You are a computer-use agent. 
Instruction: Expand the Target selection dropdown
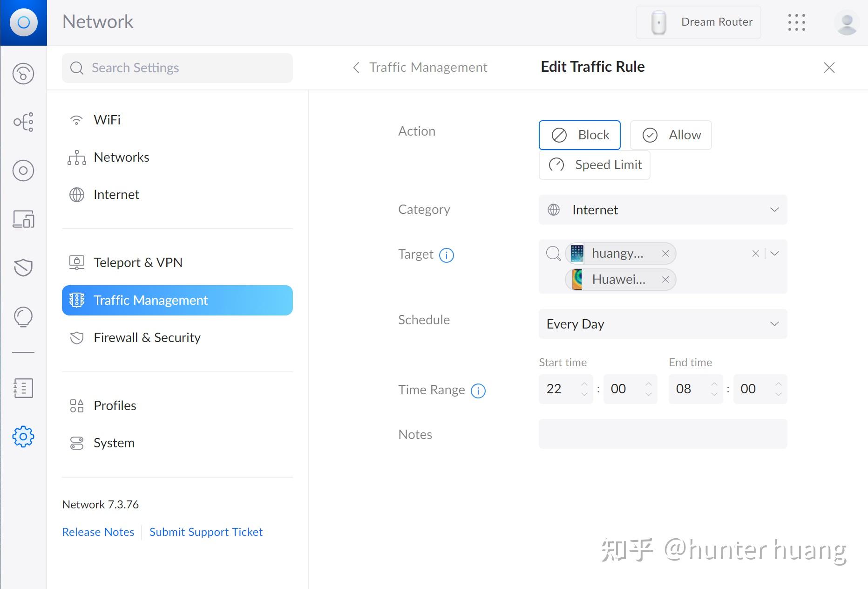(774, 253)
